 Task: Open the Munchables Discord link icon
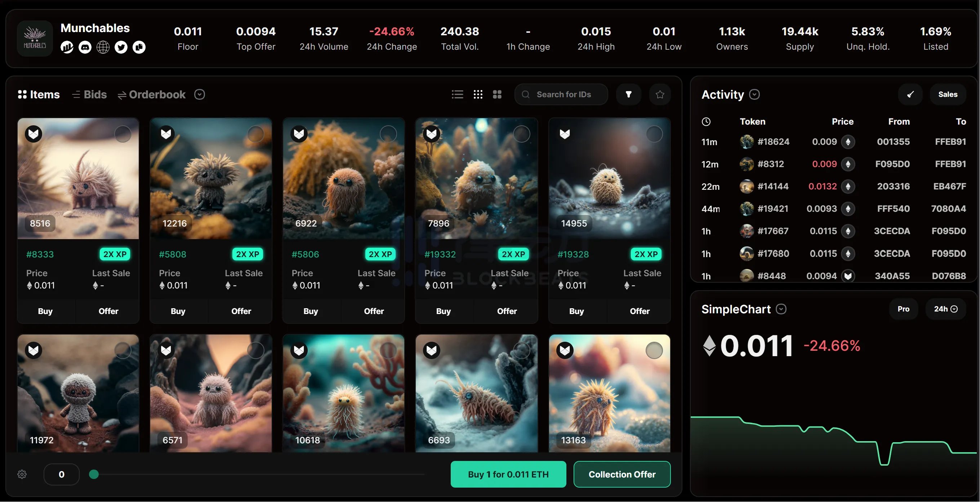[x=85, y=47]
